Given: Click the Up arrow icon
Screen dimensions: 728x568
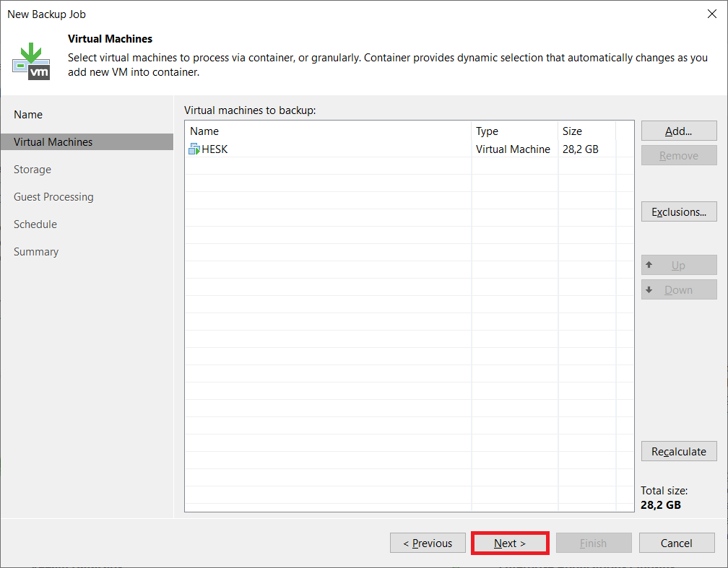Looking at the screenshot, I should tap(649, 265).
